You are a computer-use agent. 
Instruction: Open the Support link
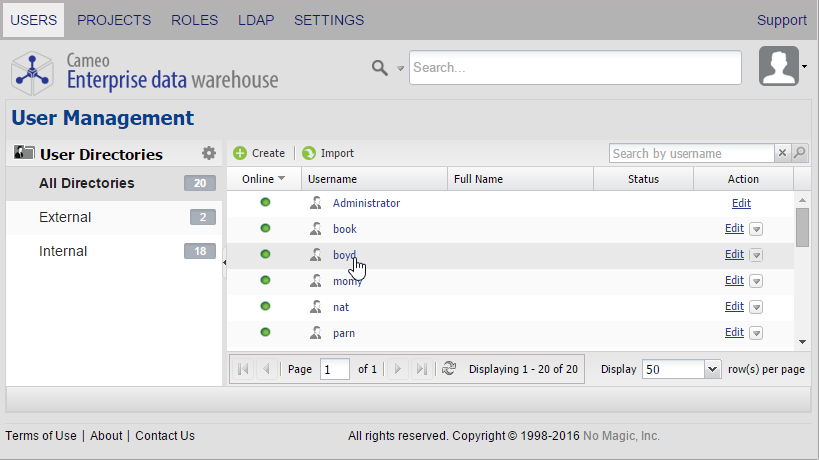[781, 20]
